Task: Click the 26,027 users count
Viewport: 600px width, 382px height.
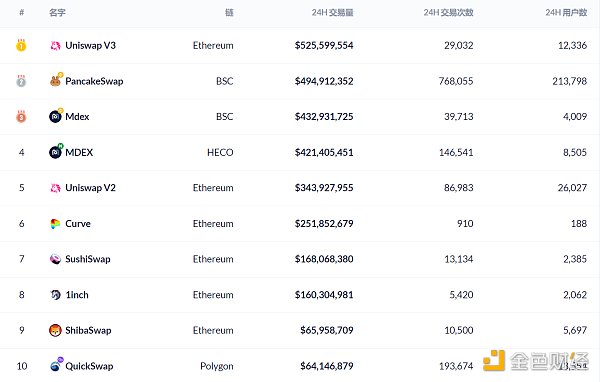Action: pyautogui.click(x=572, y=188)
